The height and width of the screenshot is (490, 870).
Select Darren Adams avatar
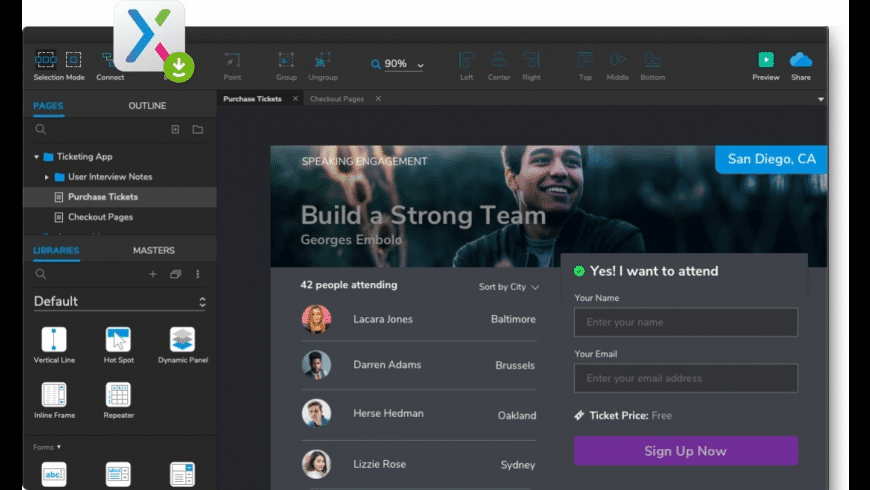coord(316,365)
